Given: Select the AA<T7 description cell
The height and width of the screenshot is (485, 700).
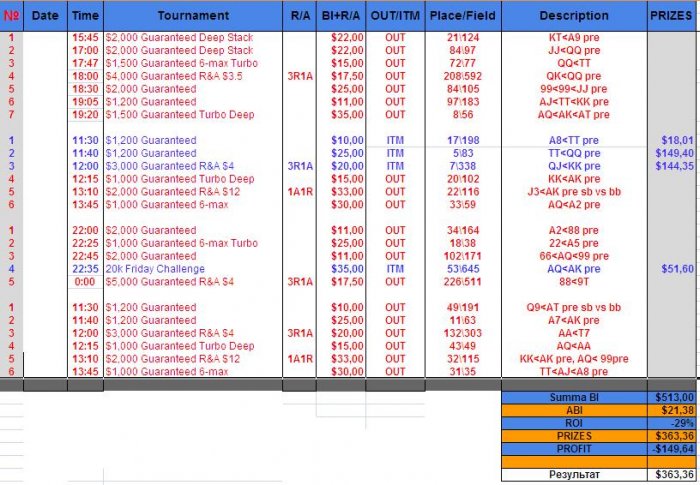Looking at the screenshot, I should pyautogui.click(x=574, y=333).
